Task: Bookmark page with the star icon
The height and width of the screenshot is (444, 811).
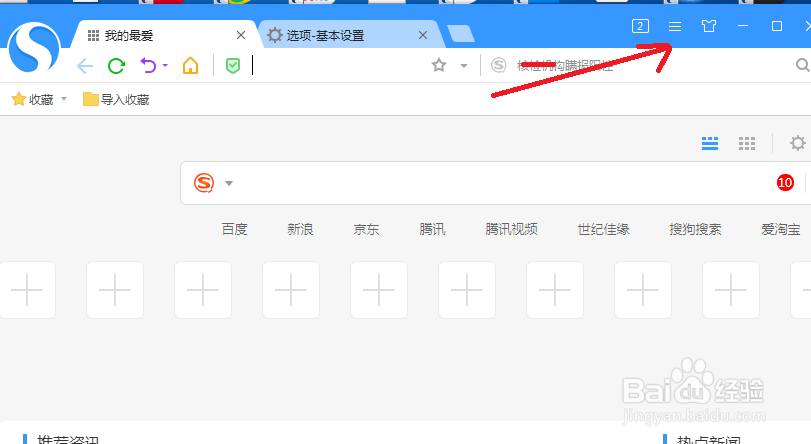Action: click(x=439, y=65)
